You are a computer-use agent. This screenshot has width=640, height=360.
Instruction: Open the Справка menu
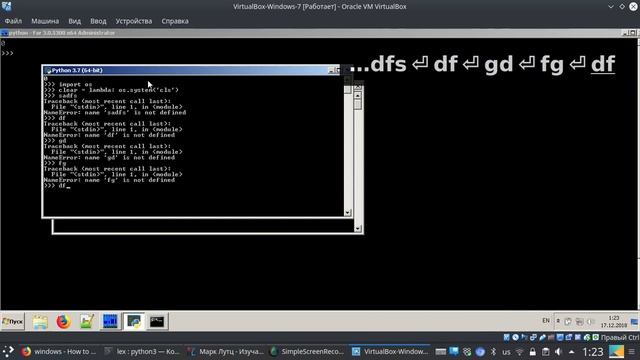click(175, 21)
